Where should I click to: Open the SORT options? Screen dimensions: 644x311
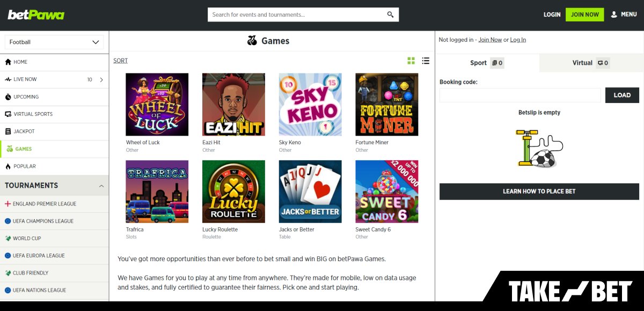point(120,61)
